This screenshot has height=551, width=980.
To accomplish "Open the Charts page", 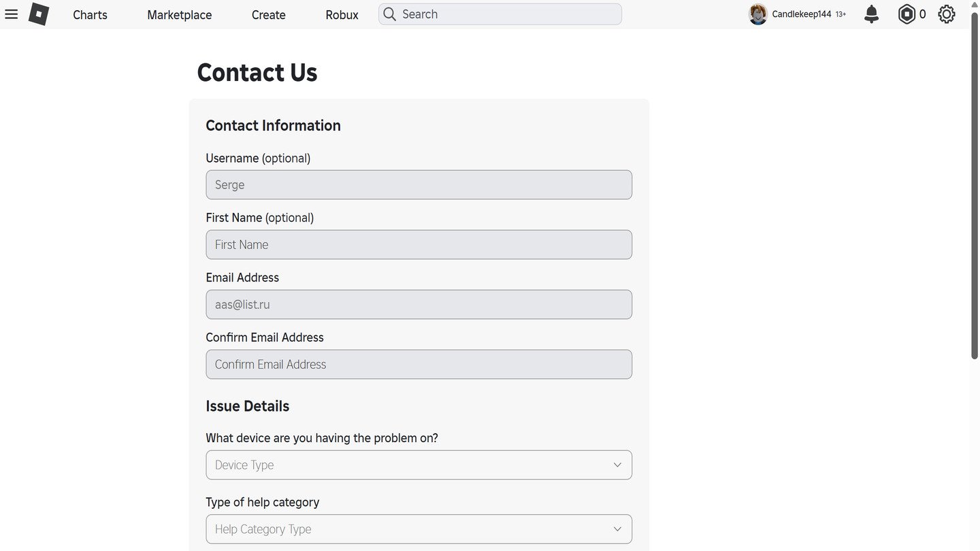I will (90, 14).
